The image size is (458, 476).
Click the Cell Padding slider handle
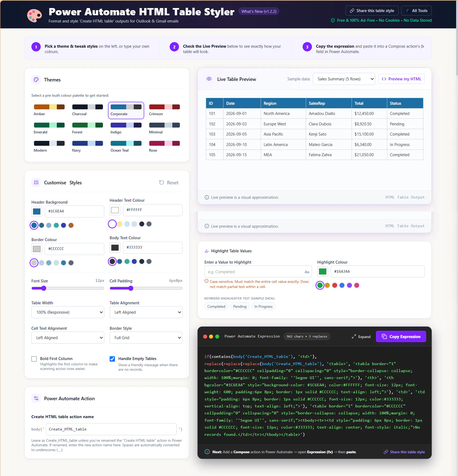coord(131,288)
